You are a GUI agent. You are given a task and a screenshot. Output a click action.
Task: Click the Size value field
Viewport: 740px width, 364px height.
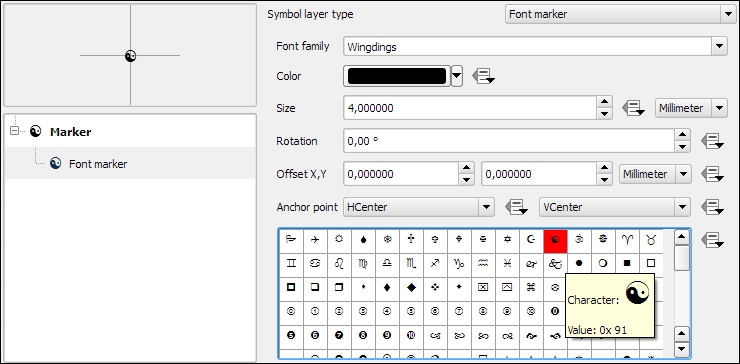coord(471,108)
